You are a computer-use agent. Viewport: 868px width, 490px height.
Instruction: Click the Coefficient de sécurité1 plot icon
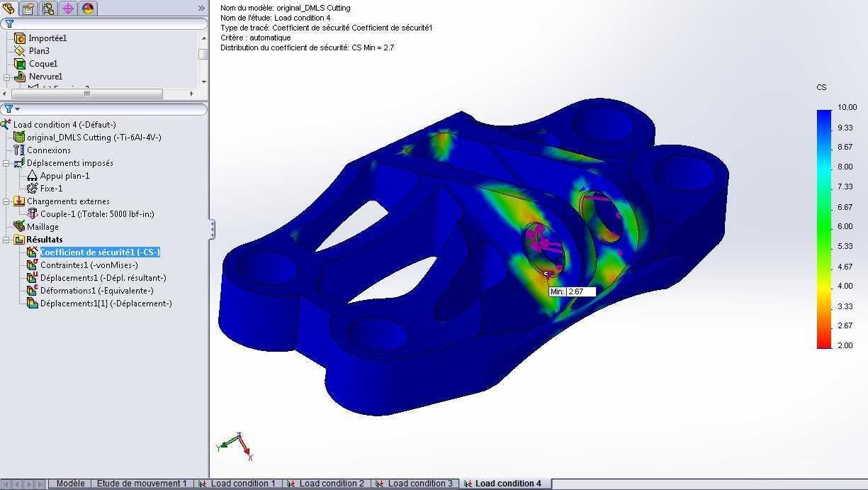click(33, 252)
